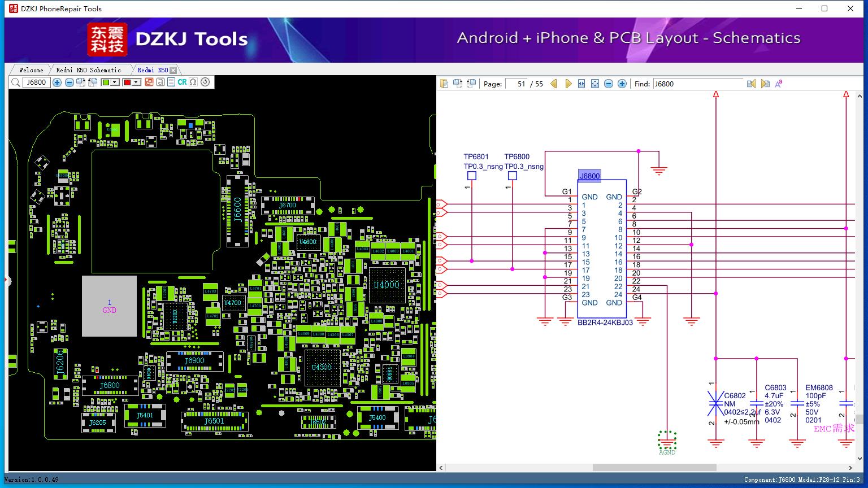Screen dimensions: 868x488
Task: Click find-next button in schematic toolbar
Action: click(x=765, y=84)
